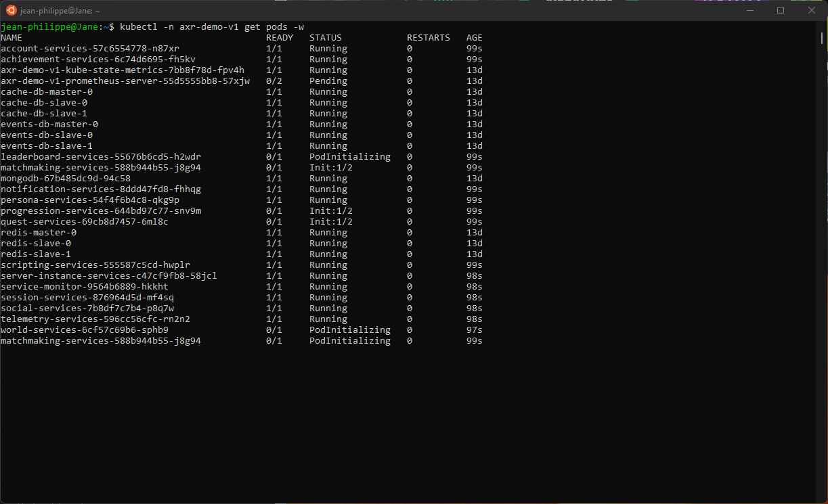Select pod world-services-6cf57c69b6-sphb9
The width and height of the screenshot is (828, 504).
point(85,330)
